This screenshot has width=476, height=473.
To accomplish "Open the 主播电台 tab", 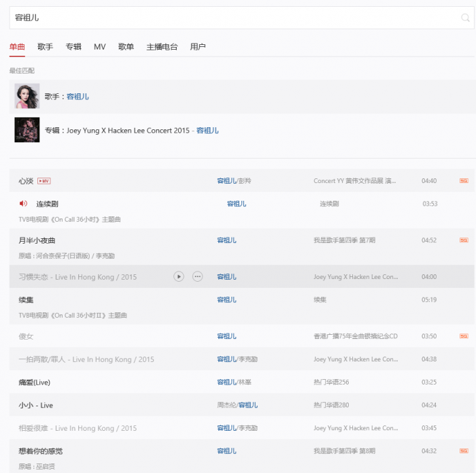I will coord(162,47).
